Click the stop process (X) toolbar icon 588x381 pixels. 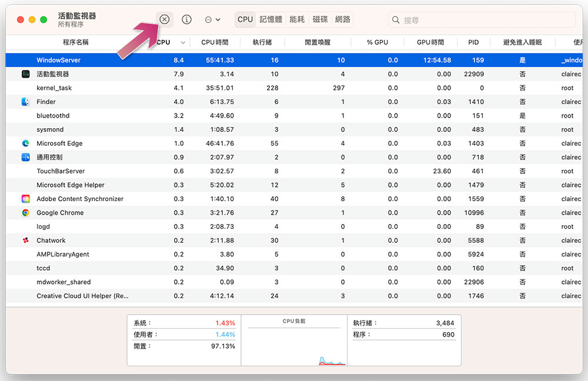[164, 19]
